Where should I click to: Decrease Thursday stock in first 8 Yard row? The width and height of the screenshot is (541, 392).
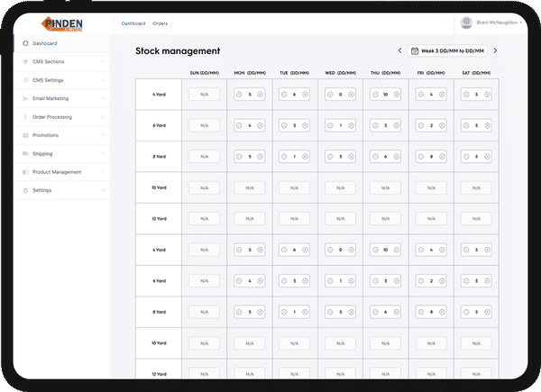[x=375, y=157]
